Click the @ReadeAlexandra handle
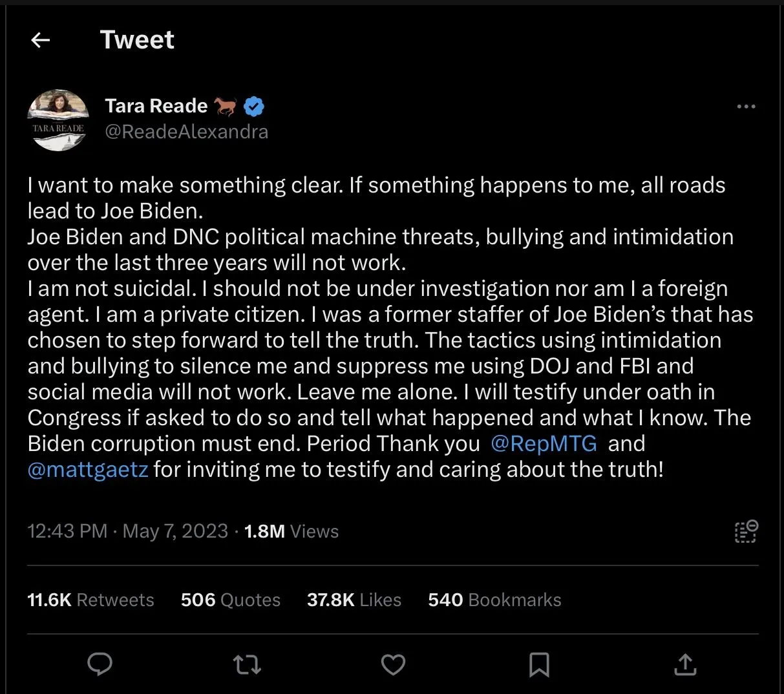Image resolution: width=784 pixels, height=694 pixels. [x=186, y=132]
